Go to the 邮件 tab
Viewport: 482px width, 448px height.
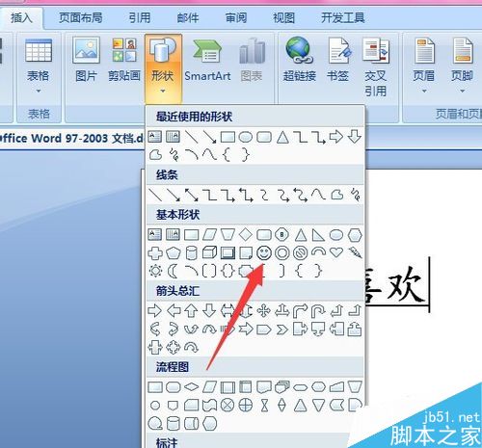coord(188,17)
